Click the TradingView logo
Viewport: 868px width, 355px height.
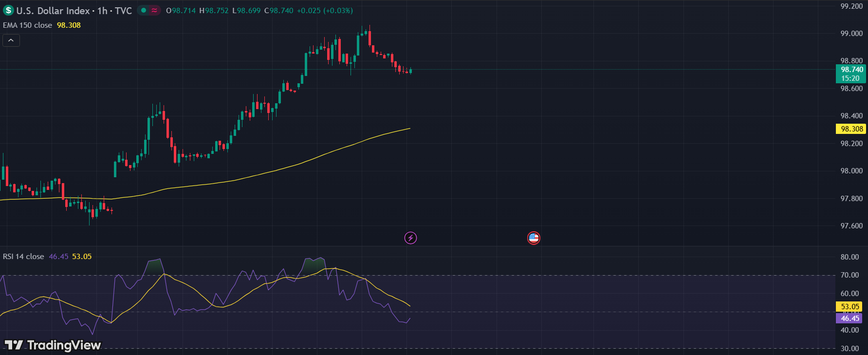[53, 345]
